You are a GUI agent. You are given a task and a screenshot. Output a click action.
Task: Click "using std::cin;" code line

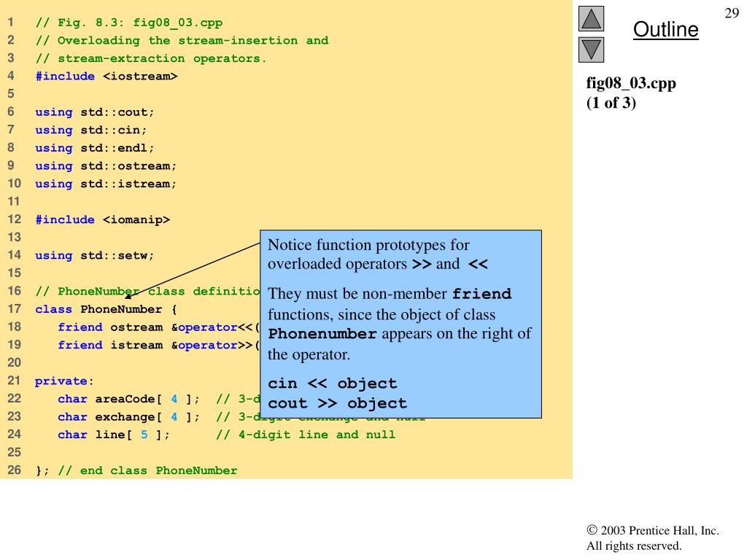click(x=90, y=130)
